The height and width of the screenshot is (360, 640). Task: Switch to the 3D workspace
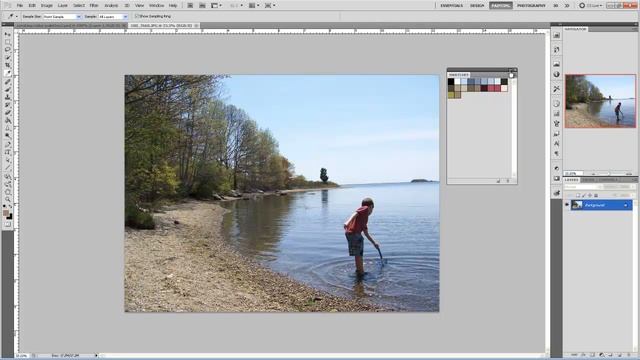[556, 6]
